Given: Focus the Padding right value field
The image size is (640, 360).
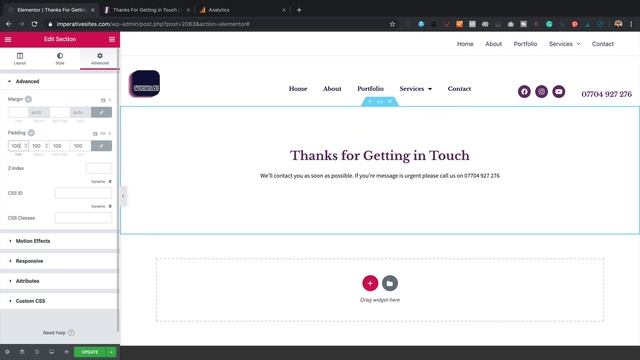Looking at the screenshot, I should click(x=39, y=146).
